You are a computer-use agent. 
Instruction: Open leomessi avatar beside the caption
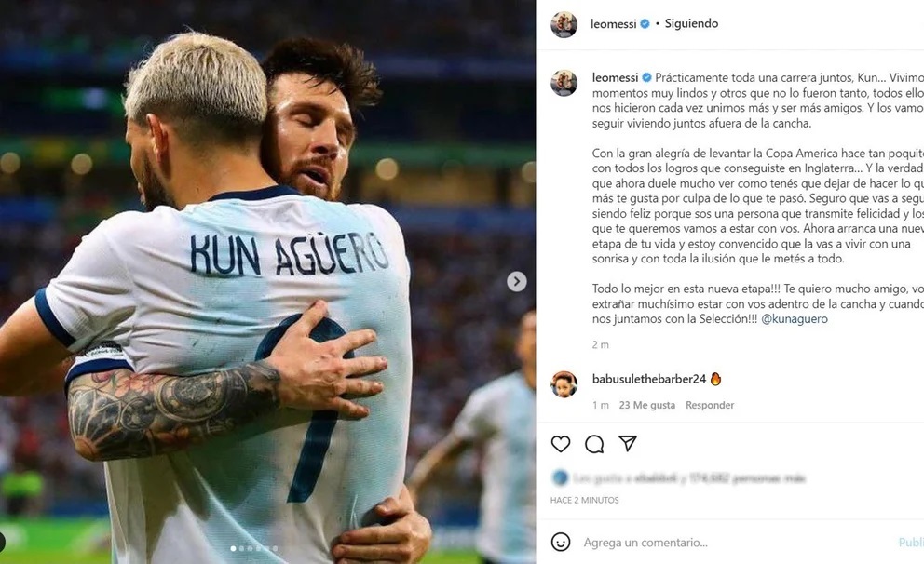(564, 83)
